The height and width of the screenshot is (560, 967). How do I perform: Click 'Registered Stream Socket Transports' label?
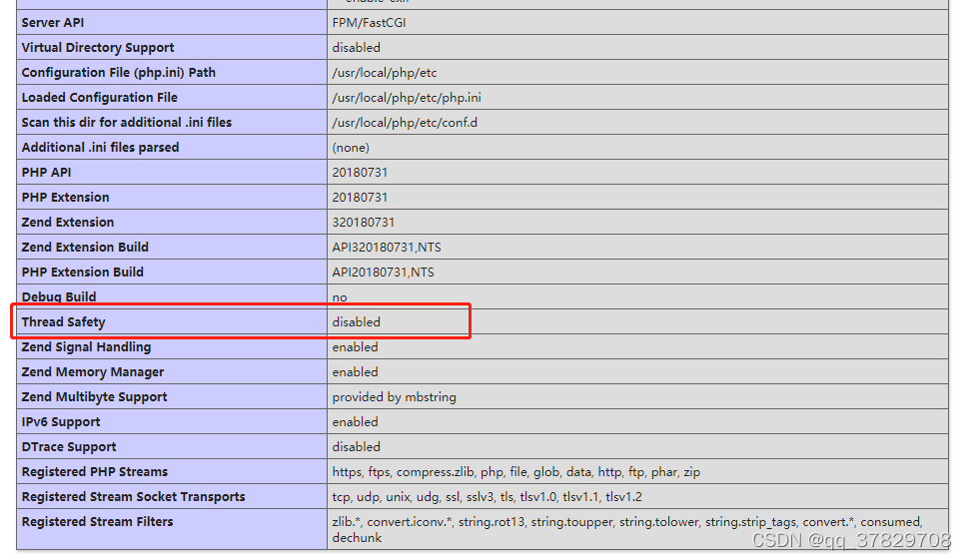tap(133, 496)
